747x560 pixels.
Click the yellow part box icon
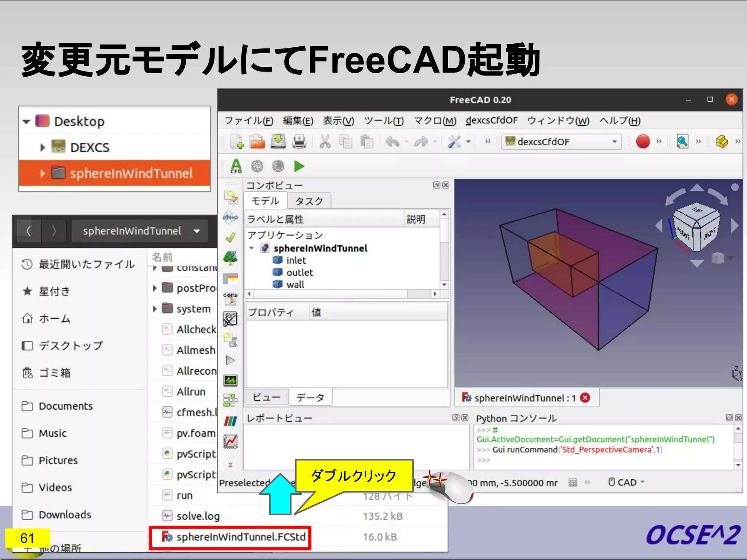(721, 141)
